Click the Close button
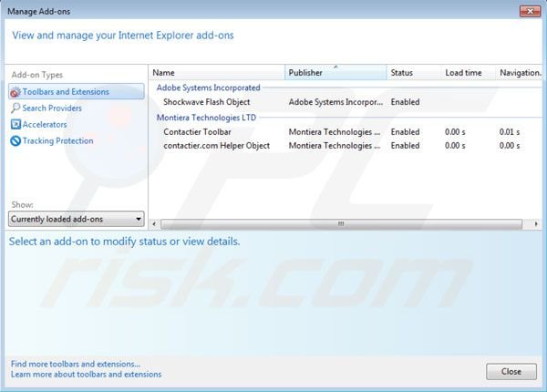The width and height of the screenshot is (547, 392). click(511, 371)
